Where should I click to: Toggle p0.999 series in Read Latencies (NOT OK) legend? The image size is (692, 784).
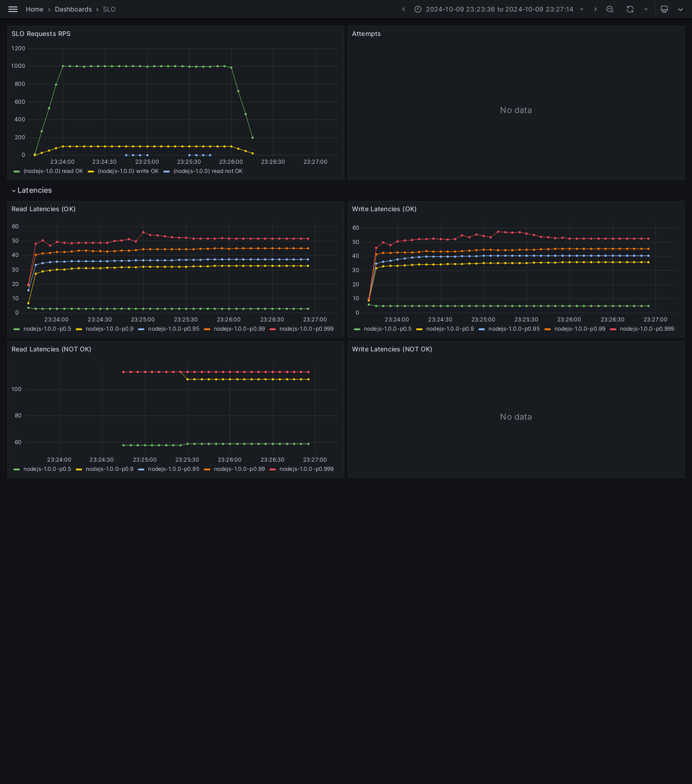coord(306,469)
